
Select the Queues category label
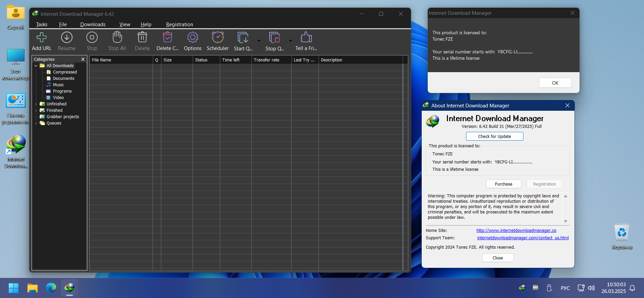click(54, 123)
